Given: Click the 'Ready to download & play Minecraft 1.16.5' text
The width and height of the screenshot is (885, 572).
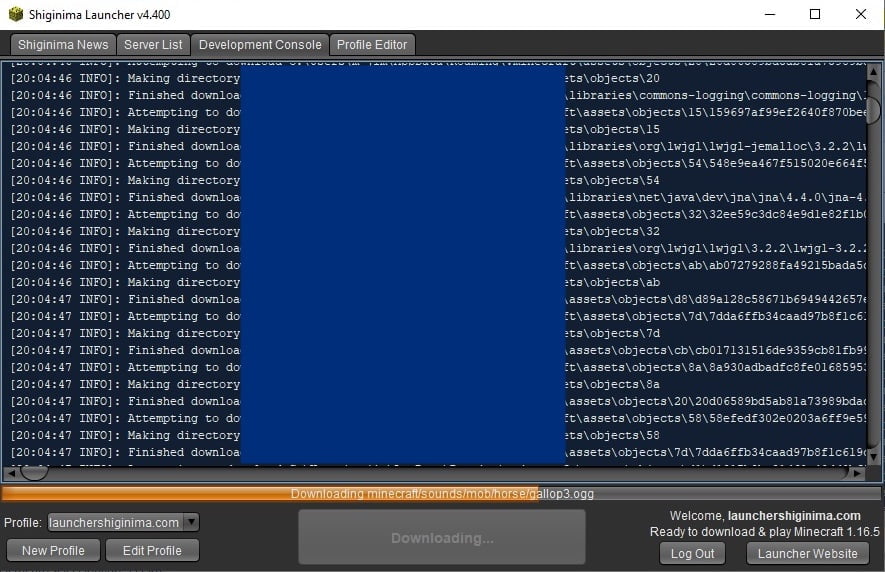Looking at the screenshot, I should click(x=764, y=532).
